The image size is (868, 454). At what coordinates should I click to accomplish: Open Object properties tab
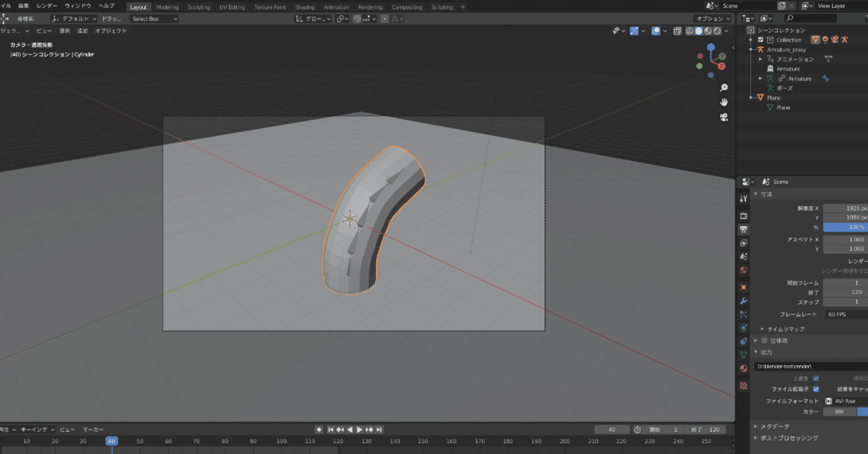tap(744, 287)
